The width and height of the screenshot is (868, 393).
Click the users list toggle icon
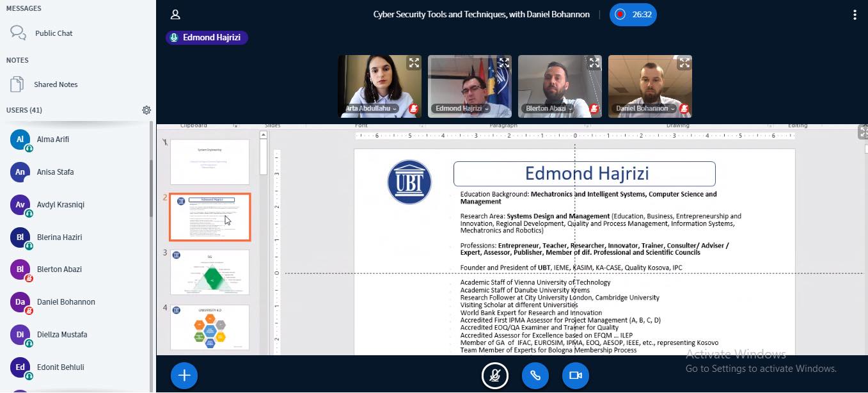[175, 15]
